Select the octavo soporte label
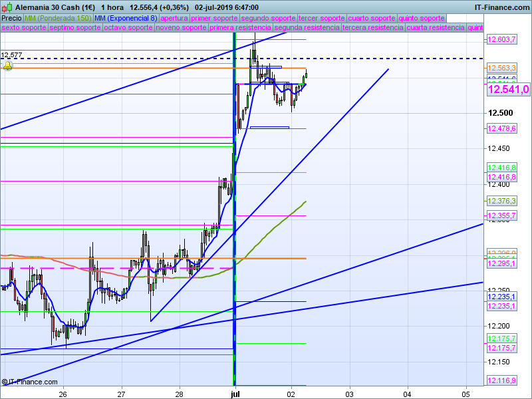The height and width of the screenshot is (399, 532). [x=128, y=27]
